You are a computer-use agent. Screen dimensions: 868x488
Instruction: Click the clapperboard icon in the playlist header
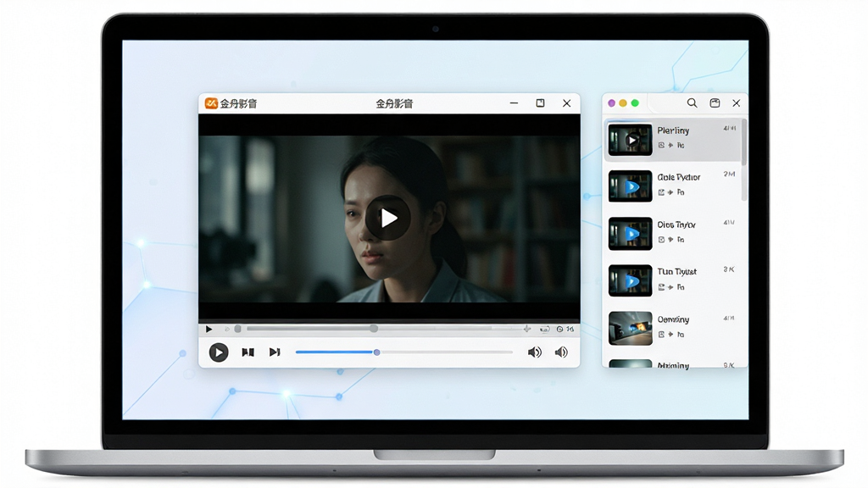(715, 103)
